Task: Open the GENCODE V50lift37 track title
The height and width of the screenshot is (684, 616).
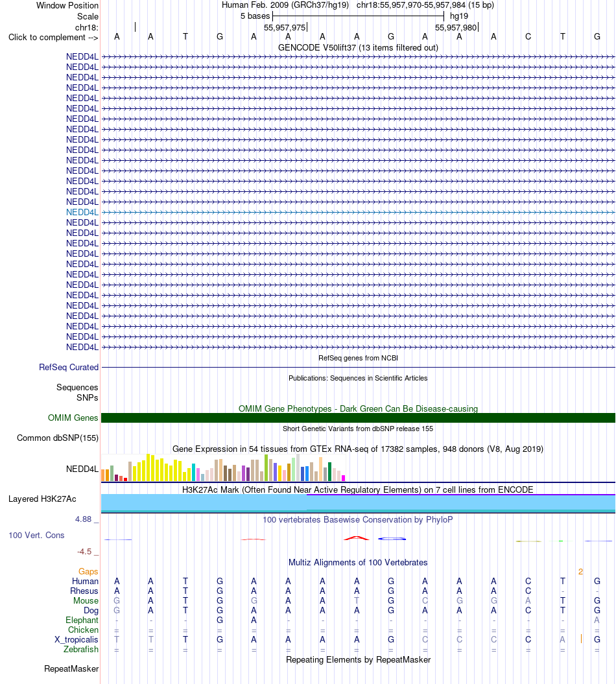Action: [x=358, y=47]
